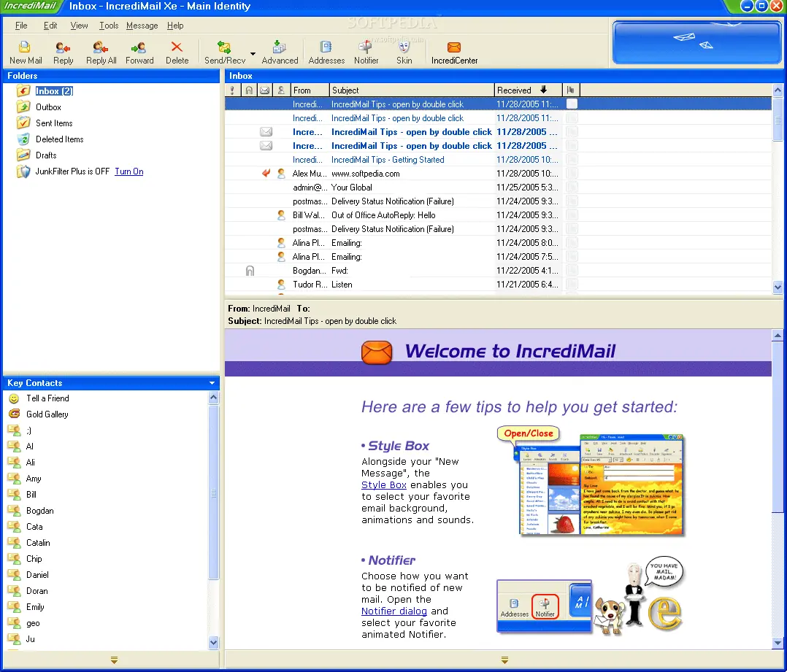Viewport: 787px width, 672px height.
Task: Click the Reply All toolbar icon
Action: [101, 53]
